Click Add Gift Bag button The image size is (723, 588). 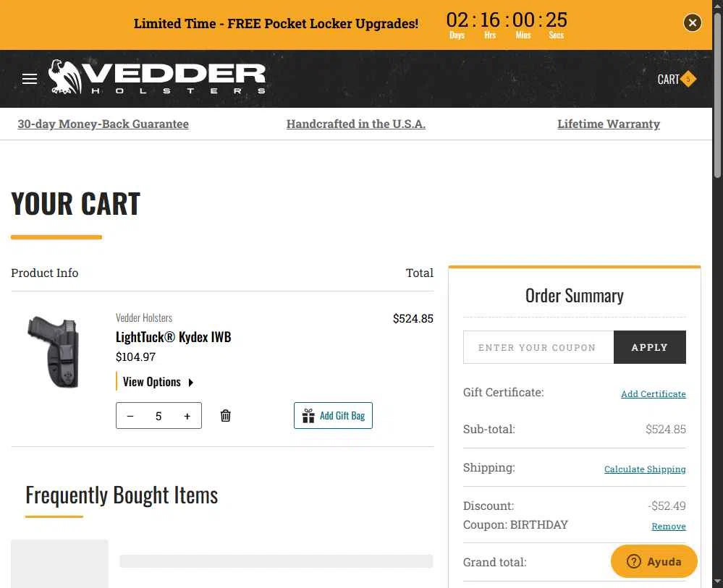tap(333, 416)
